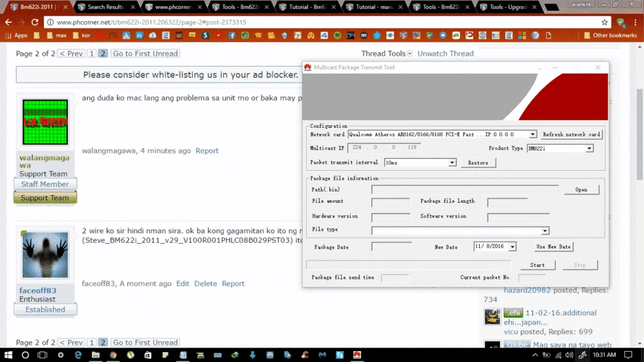Report walangmagawa's post
644x362 pixels.
(x=207, y=151)
